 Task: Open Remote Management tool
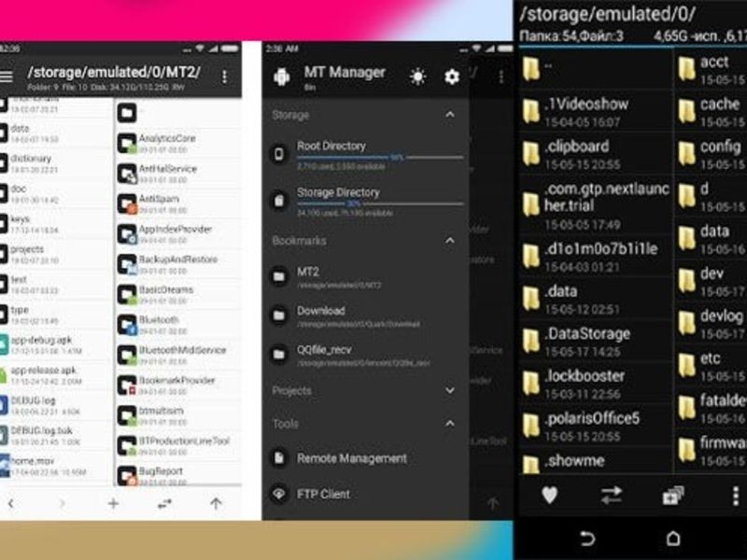pyautogui.click(x=366, y=458)
